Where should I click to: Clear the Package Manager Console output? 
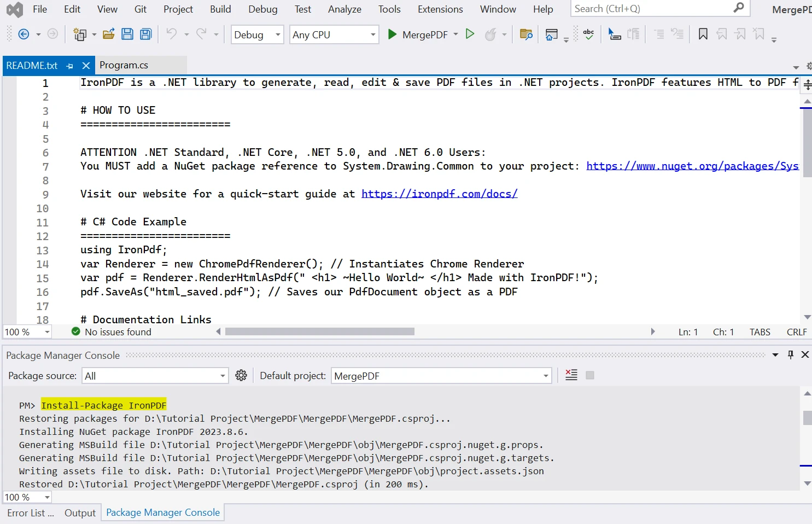point(571,375)
